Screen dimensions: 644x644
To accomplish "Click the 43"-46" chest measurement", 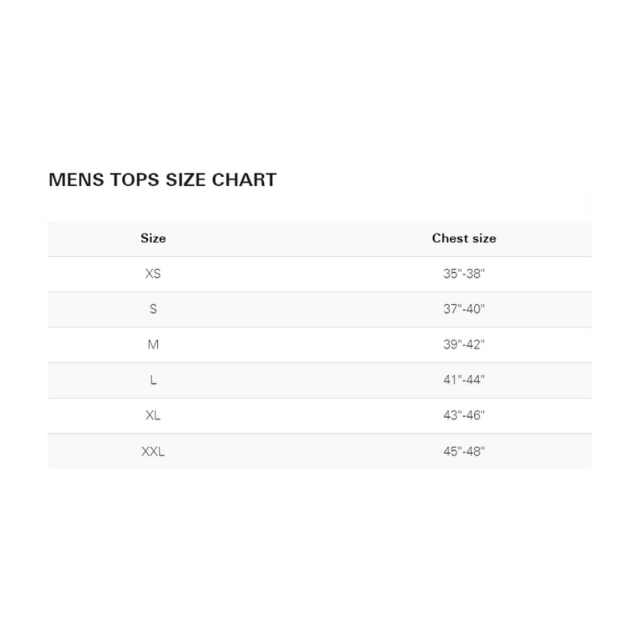I will tap(464, 415).
